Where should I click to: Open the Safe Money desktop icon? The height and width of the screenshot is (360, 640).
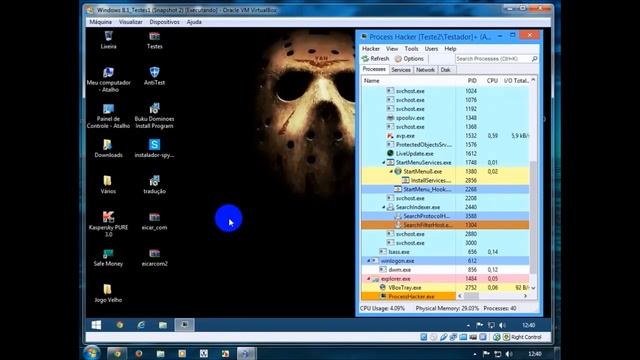(x=108, y=257)
